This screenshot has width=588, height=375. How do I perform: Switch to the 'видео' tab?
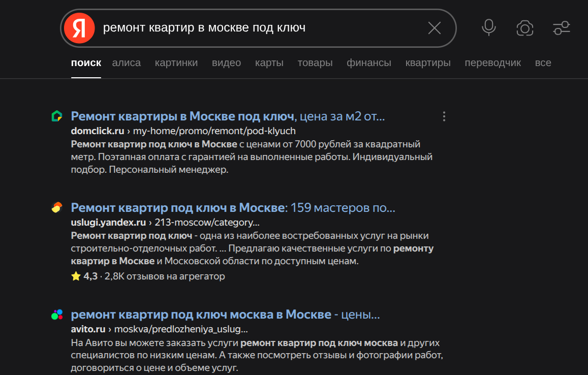click(x=226, y=63)
